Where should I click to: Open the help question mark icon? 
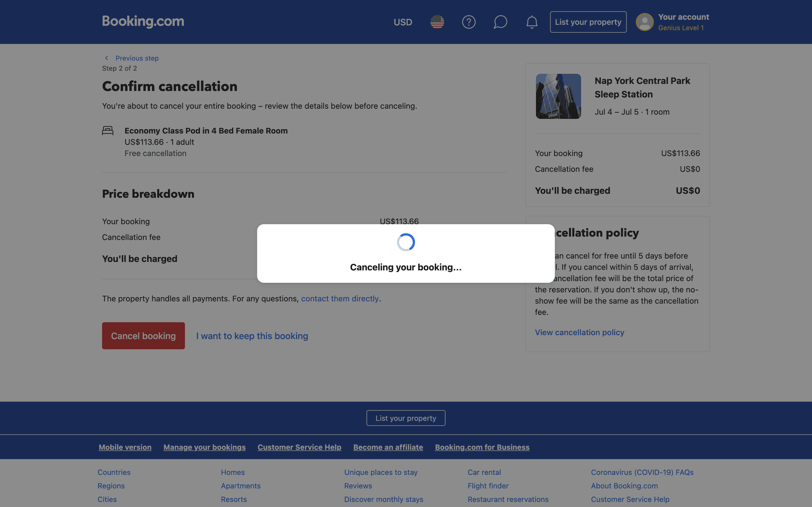pos(468,22)
